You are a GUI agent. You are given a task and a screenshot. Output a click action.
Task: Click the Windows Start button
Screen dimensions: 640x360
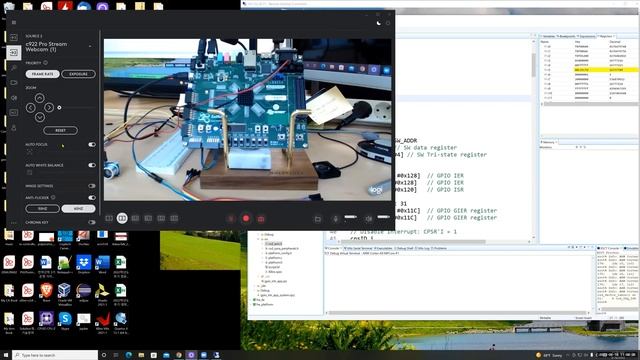[6, 355]
